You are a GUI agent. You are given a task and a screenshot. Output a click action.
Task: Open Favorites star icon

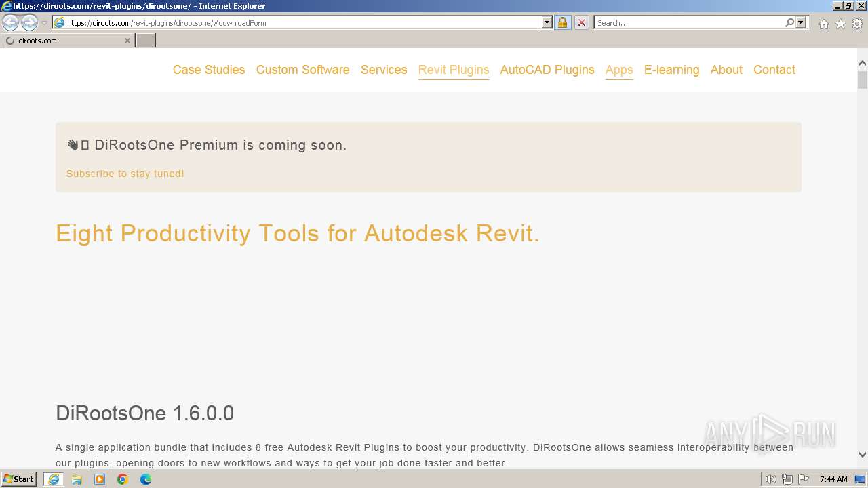pos(840,23)
